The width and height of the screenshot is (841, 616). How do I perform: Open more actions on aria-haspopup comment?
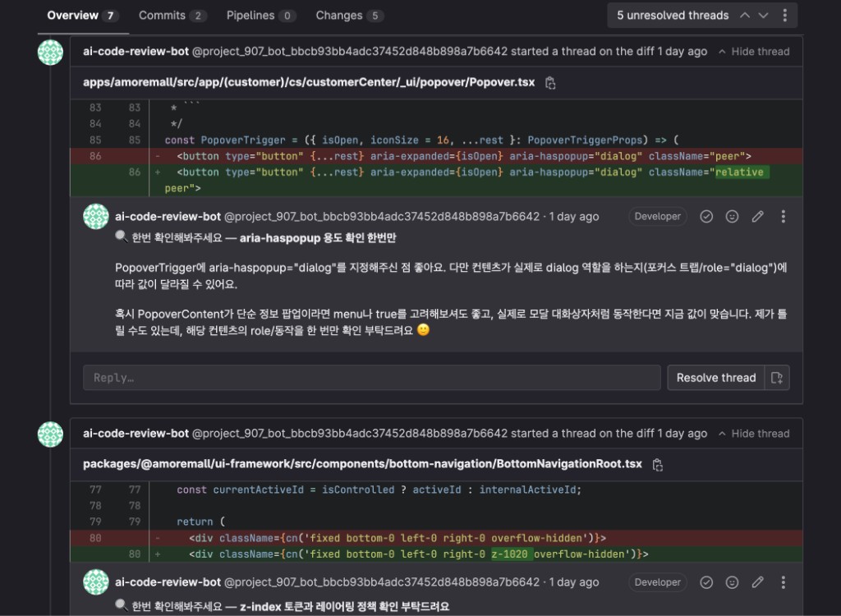point(783,217)
